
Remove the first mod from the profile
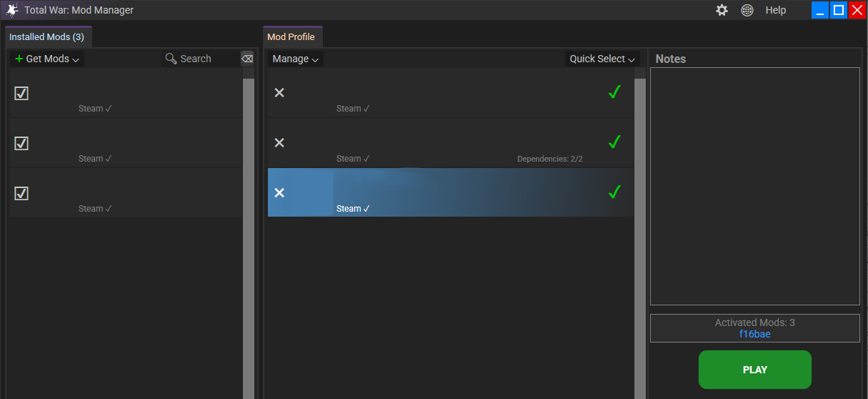[279, 93]
